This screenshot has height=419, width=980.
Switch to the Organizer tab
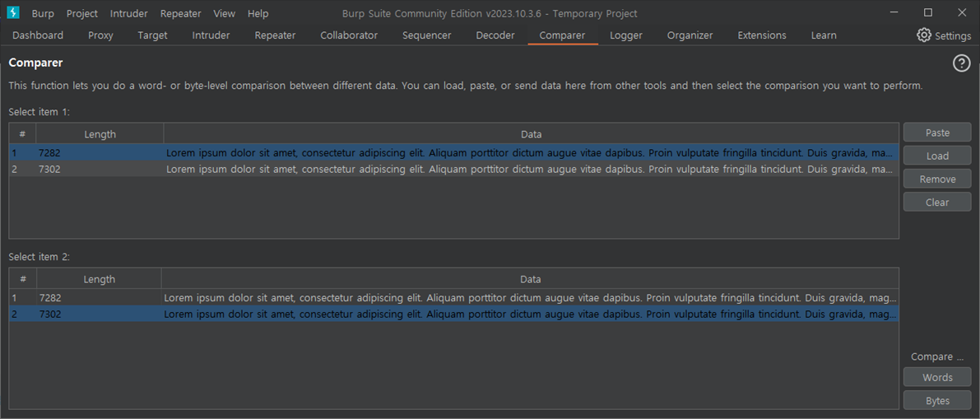(x=690, y=35)
